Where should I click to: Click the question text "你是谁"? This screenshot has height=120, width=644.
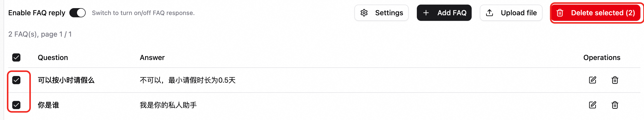pyautogui.click(x=48, y=105)
